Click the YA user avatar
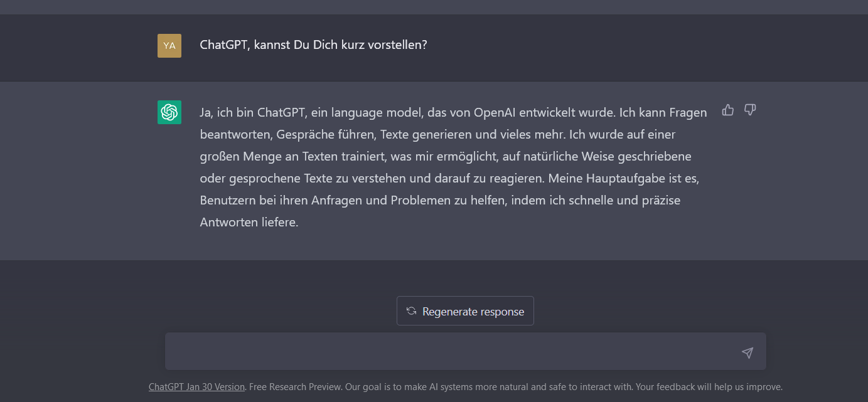The image size is (868, 402). (x=169, y=46)
